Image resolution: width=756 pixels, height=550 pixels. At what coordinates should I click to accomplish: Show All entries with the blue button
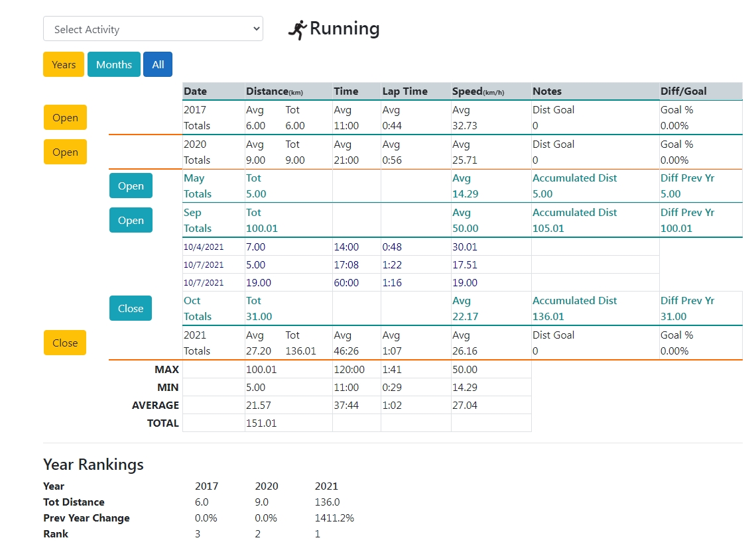click(158, 64)
